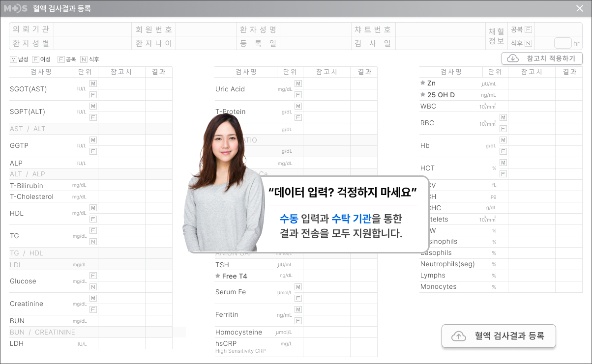592x364 pixels.
Task: Check the 공복 F box in 채혈정보
Action: click(528, 29)
